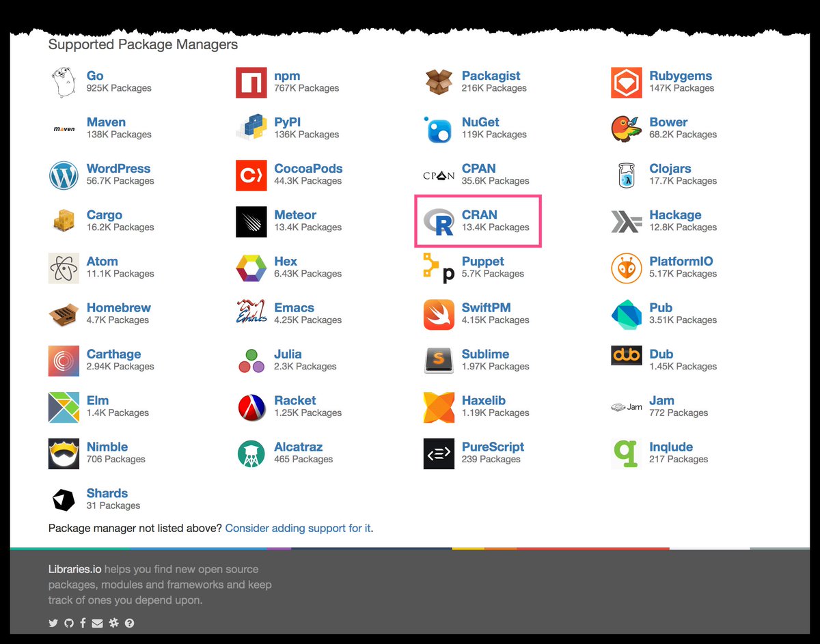820x644 pixels.
Task: Open the NuGet name link
Action: 480,122
